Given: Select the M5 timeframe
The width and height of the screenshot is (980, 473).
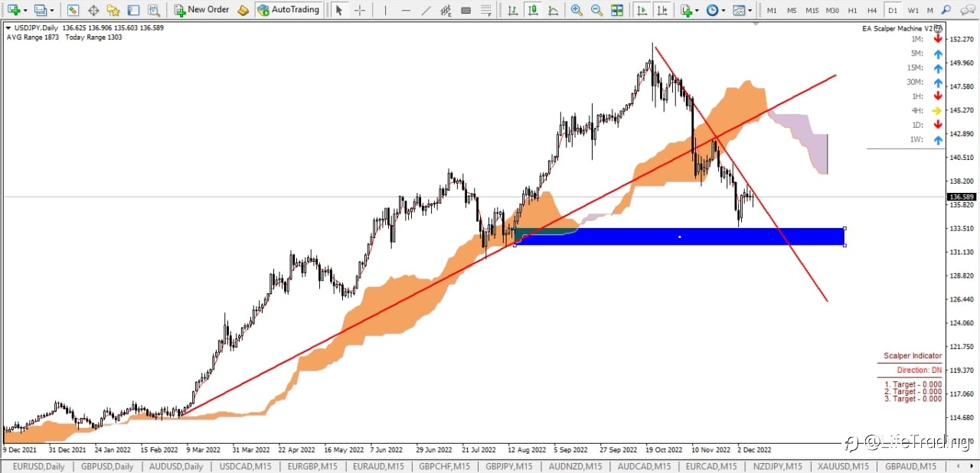Looking at the screenshot, I should coord(792,11).
